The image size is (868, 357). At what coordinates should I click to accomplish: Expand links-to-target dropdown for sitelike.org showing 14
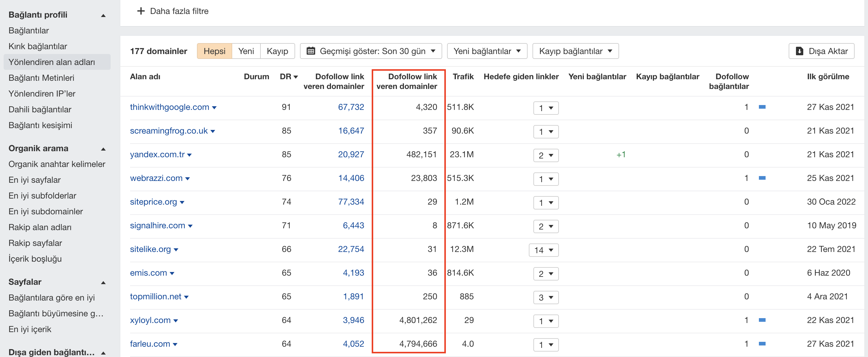pos(543,250)
